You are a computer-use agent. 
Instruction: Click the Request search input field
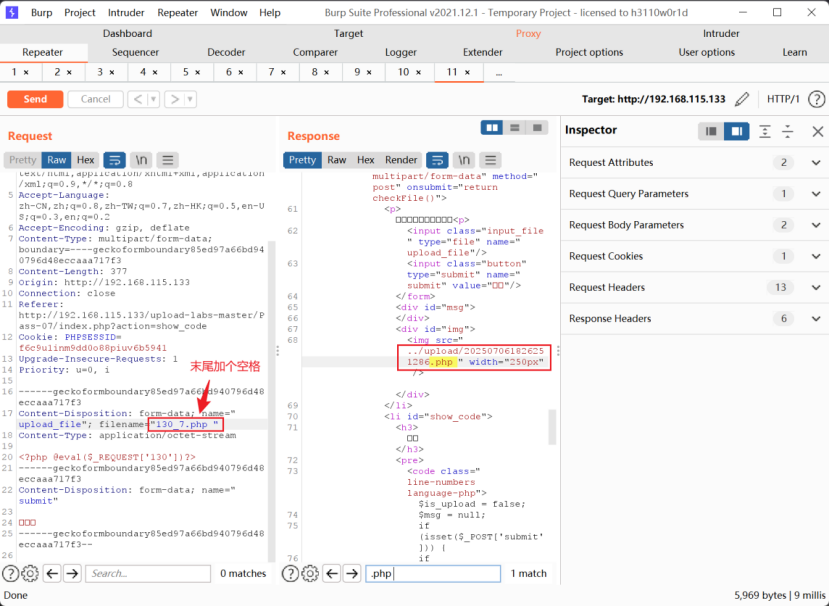[148, 573]
